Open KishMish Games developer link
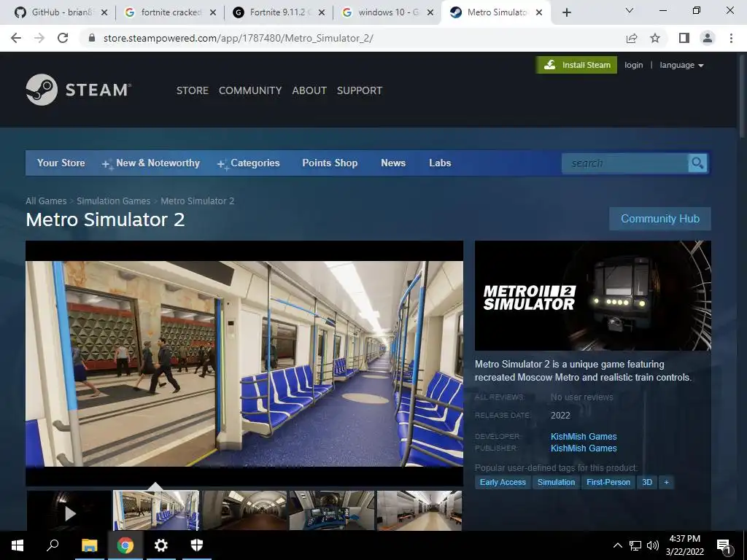The width and height of the screenshot is (747, 560). tap(584, 437)
